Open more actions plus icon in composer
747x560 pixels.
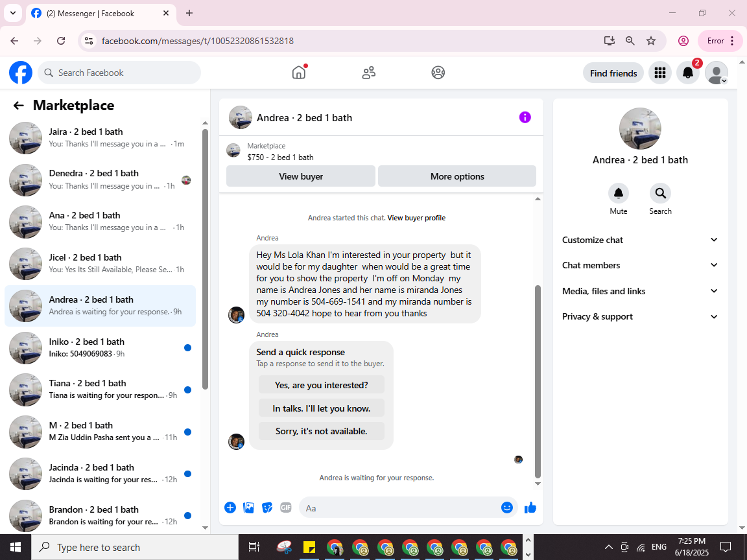point(230,507)
